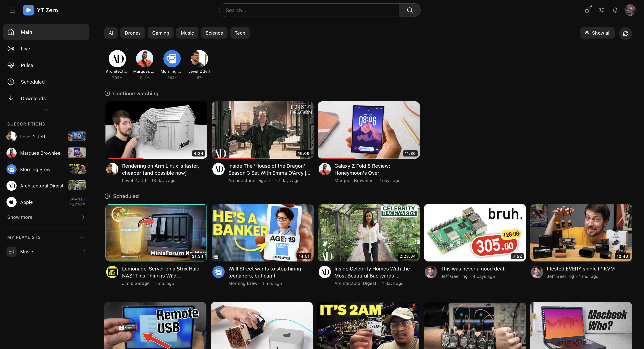Click the refresh feed icon
This screenshot has width=644, height=349.
625,33
